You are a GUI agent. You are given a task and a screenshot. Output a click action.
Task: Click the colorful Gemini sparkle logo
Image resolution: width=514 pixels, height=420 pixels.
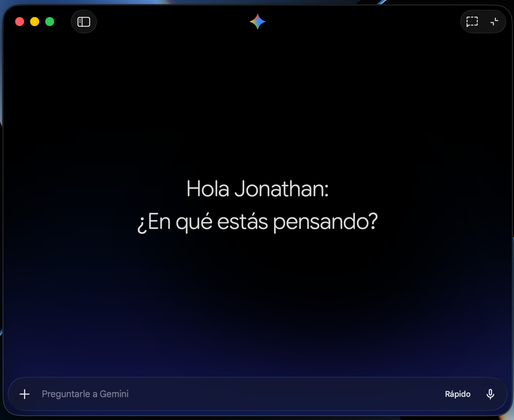(258, 22)
